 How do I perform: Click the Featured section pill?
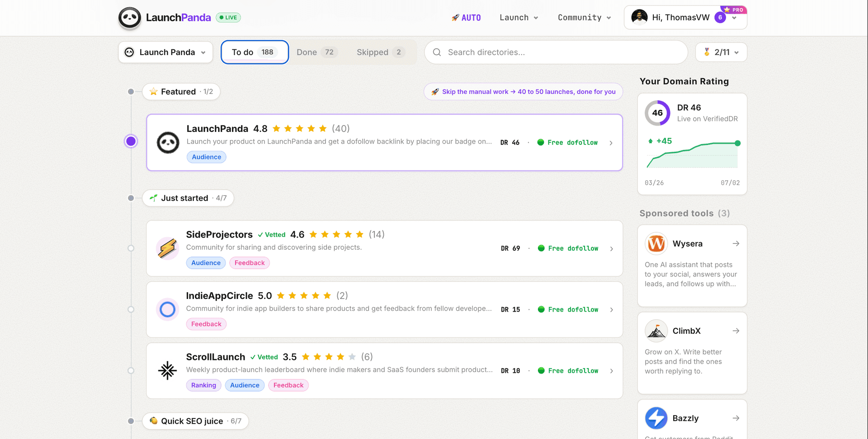click(x=181, y=92)
